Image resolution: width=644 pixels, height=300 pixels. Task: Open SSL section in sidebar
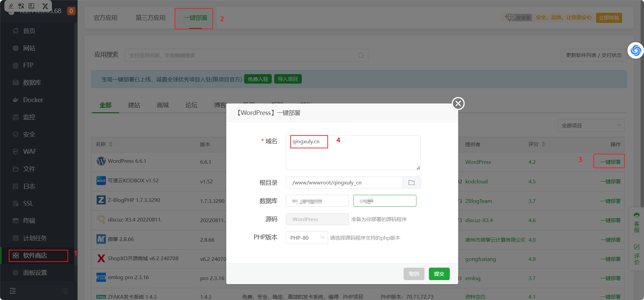[x=28, y=203]
